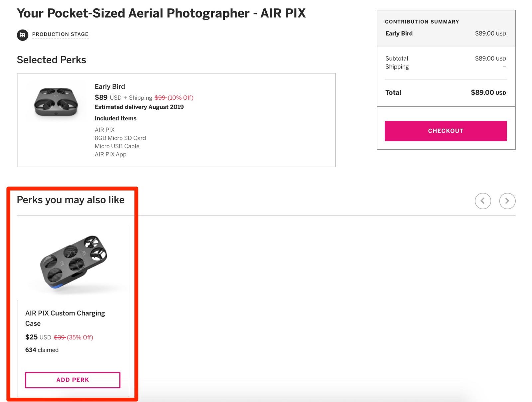Click the Micro USB Cable included item
This screenshot has height=402, width=532.
(x=117, y=146)
